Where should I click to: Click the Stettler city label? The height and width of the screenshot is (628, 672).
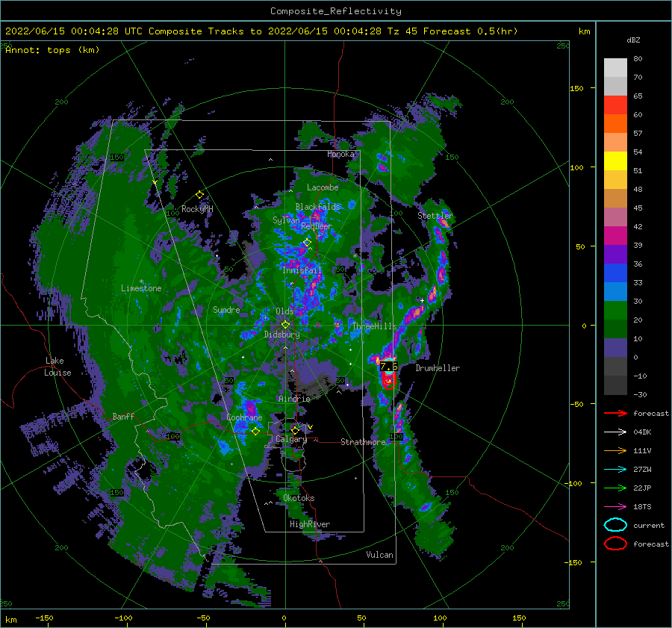point(435,215)
